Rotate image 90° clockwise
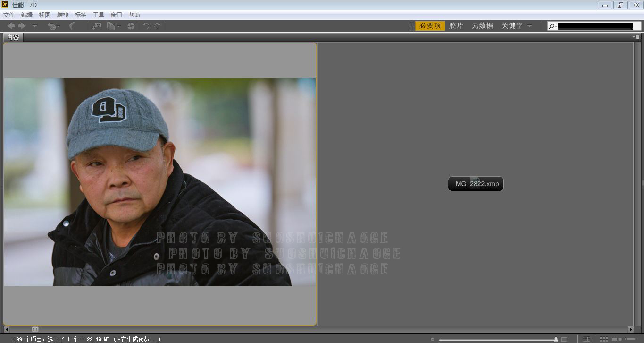Viewport: 644px width, 343px height. 158,26
